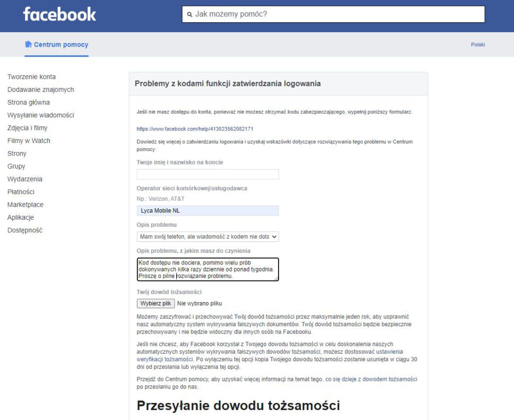Click the Twoje imię i nazwisko field
The height and width of the screenshot is (420, 514).
tap(208, 174)
